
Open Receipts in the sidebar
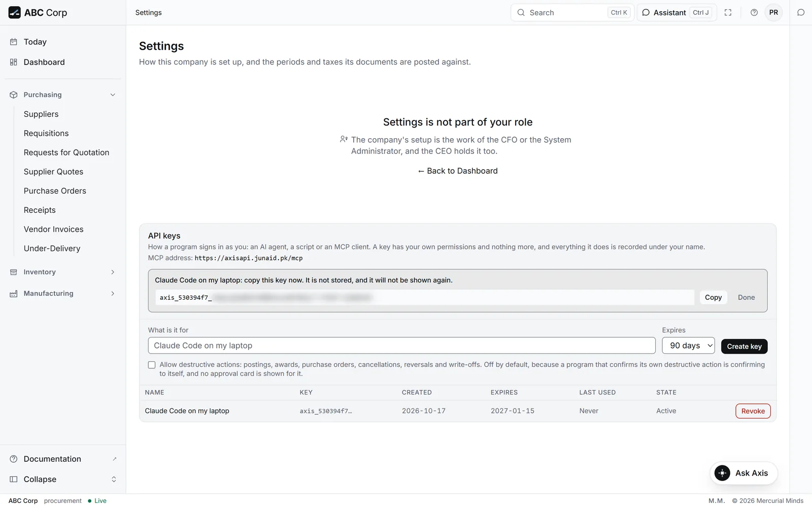click(40, 210)
